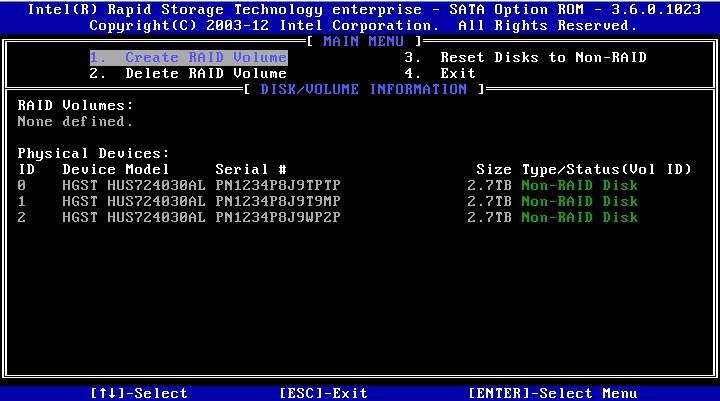Click the Serial # column header
720x401 pixels.
point(251,169)
